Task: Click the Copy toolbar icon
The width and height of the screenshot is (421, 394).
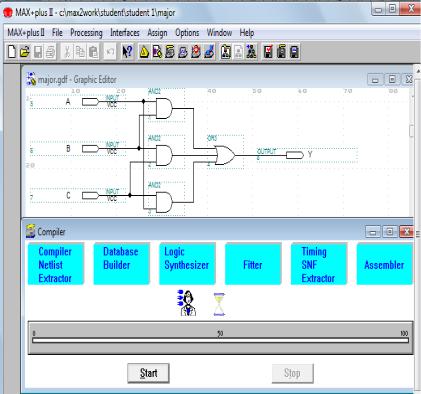Action: coord(80,52)
